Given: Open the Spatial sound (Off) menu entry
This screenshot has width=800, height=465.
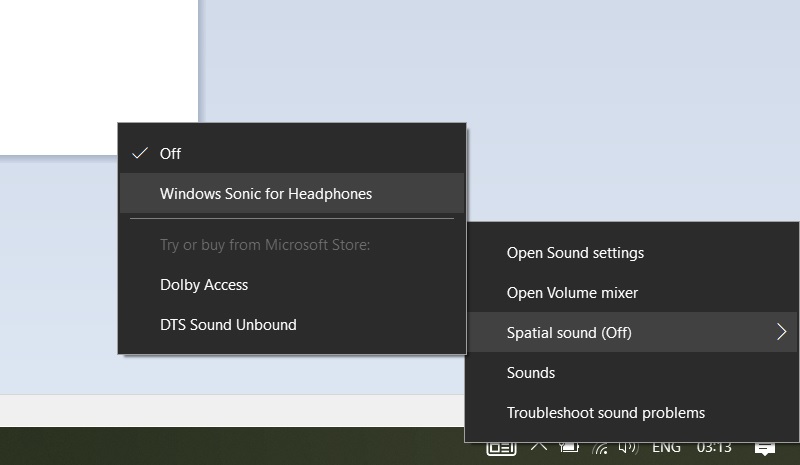Looking at the screenshot, I should [x=569, y=333].
